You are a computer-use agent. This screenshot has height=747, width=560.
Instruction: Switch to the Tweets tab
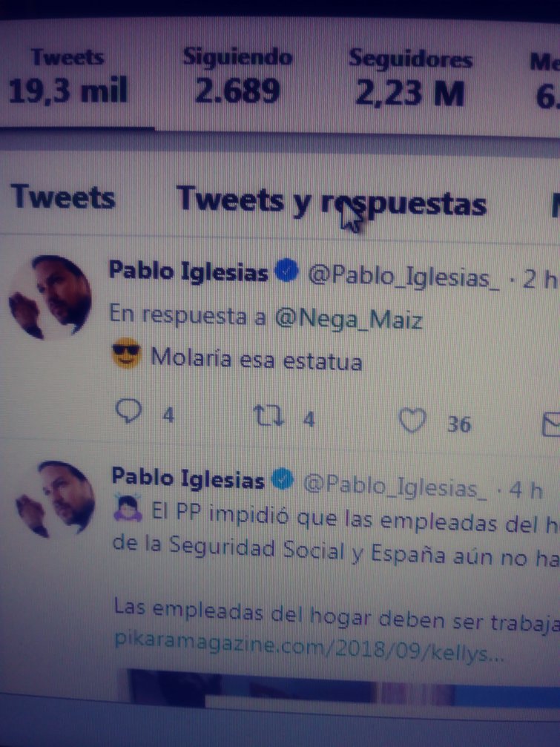63,197
